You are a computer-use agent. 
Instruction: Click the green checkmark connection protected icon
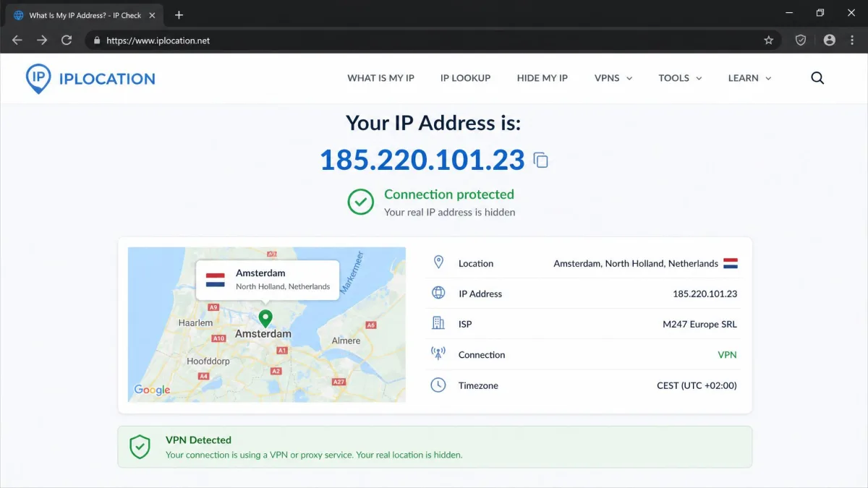click(x=361, y=202)
